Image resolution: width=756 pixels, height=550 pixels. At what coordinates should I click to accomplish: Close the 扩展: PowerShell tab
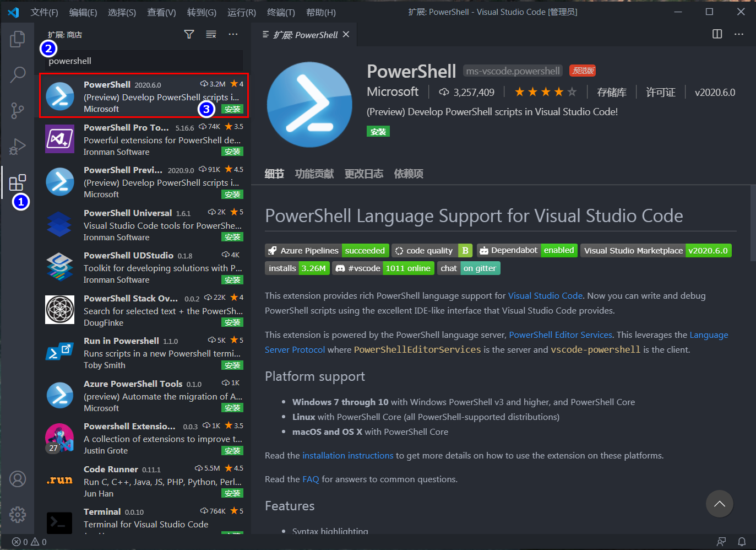point(346,34)
